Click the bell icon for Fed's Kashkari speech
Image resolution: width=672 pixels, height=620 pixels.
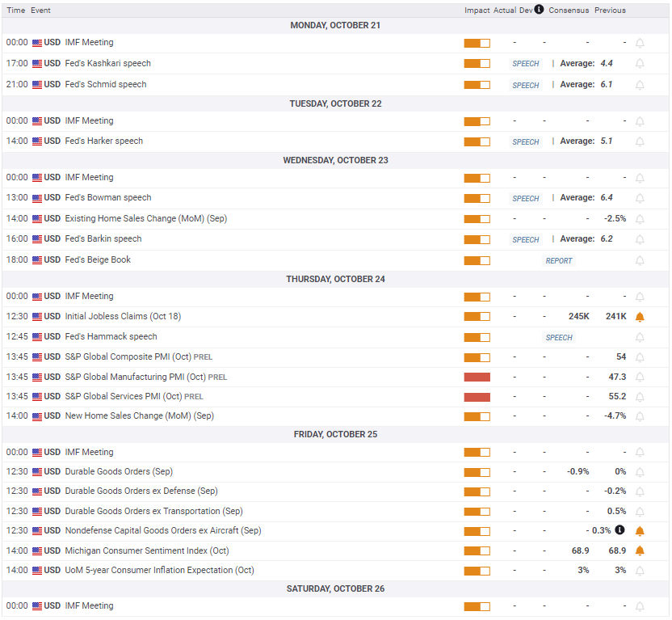click(640, 63)
